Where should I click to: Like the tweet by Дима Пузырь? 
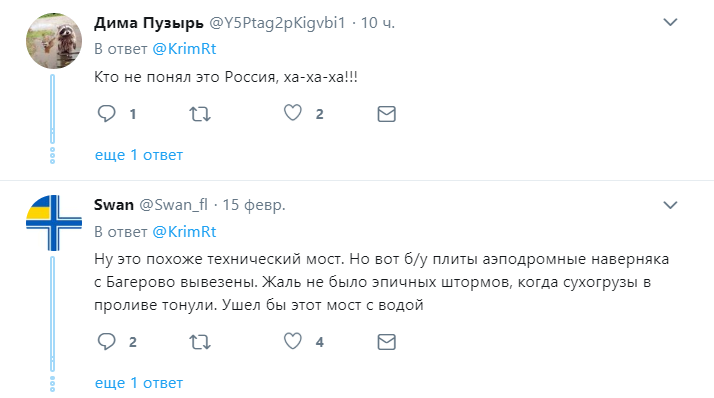tap(293, 113)
